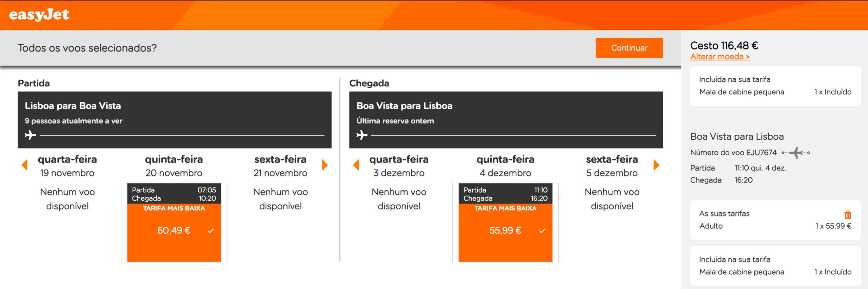Image resolution: width=868 pixels, height=289 pixels.
Task: Show earlier return dates before 3 dezembro
Action: 356,165
